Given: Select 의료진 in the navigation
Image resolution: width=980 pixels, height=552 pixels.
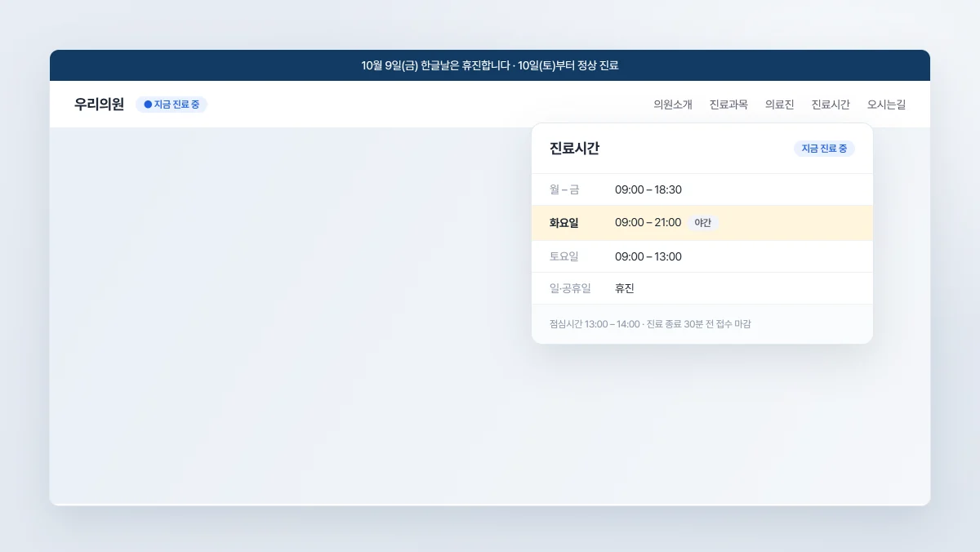Looking at the screenshot, I should 779,105.
